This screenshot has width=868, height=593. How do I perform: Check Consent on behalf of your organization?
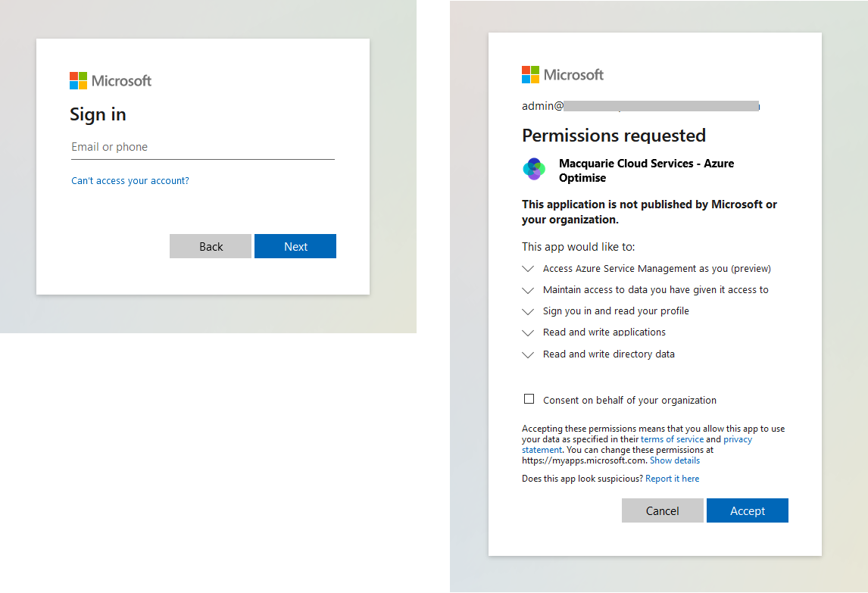[529, 399]
